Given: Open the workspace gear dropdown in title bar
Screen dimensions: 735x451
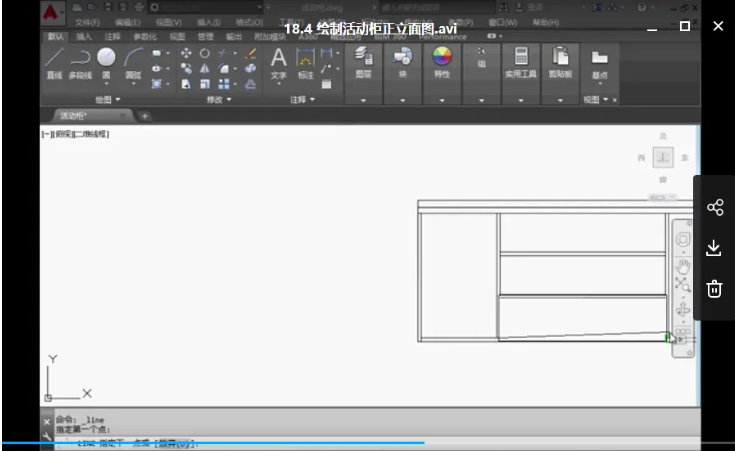Looking at the screenshot, I should [206, 7].
